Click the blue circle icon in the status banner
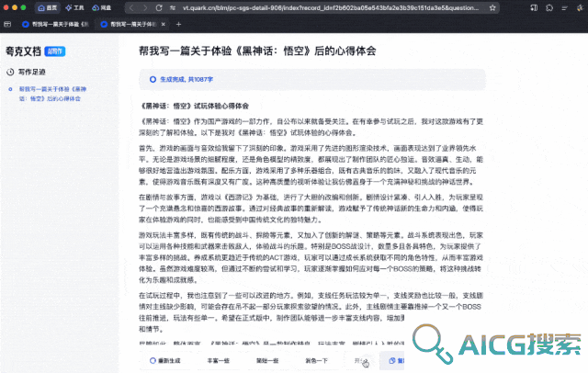The height and width of the screenshot is (373, 588). coord(153,79)
